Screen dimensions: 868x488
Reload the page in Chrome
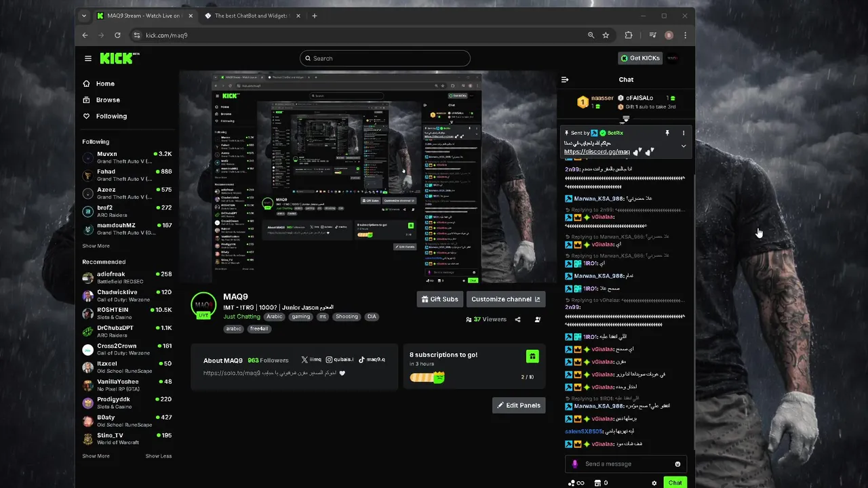(x=117, y=35)
